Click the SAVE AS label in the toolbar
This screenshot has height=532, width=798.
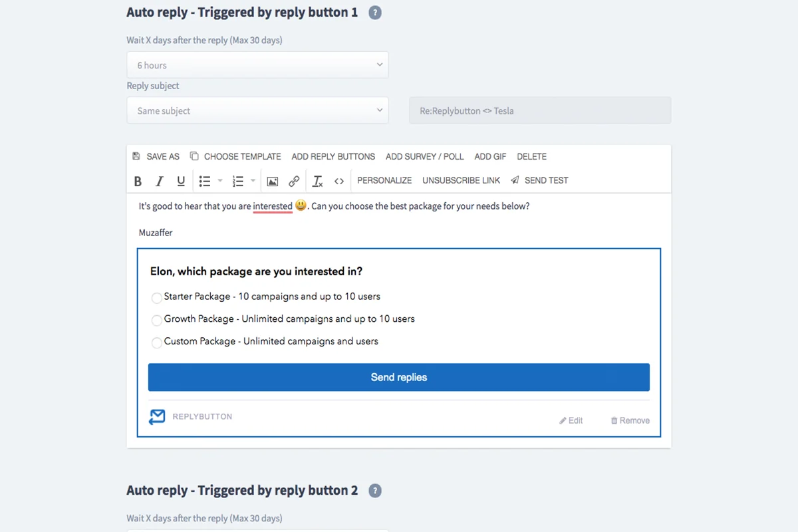(x=163, y=157)
